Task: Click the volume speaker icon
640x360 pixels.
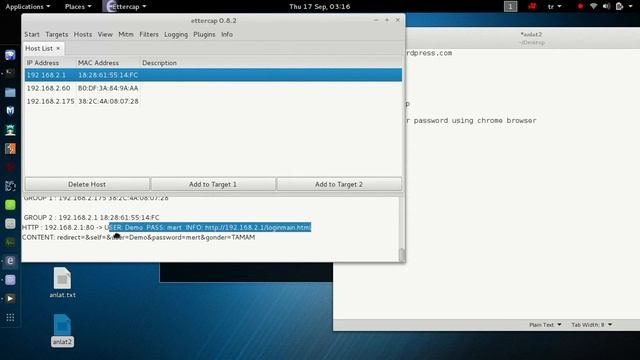Action: pyautogui.click(x=607, y=7)
